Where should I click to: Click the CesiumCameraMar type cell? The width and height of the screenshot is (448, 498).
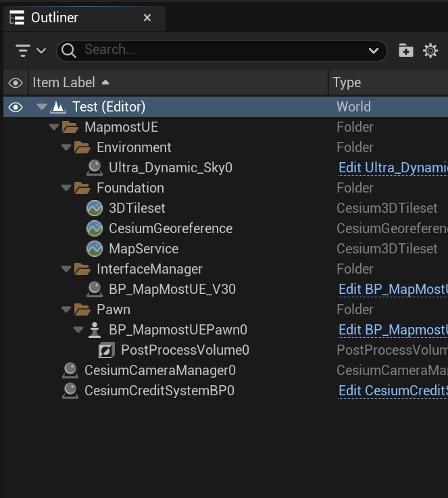coord(392,370)
